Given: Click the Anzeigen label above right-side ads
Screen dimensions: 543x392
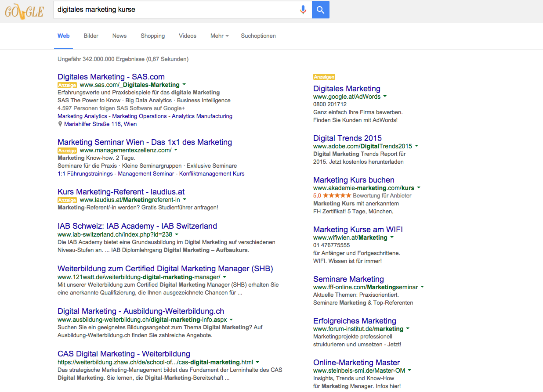Looking at the screenshot, I should pyautogui.click(x=324, y=77).
